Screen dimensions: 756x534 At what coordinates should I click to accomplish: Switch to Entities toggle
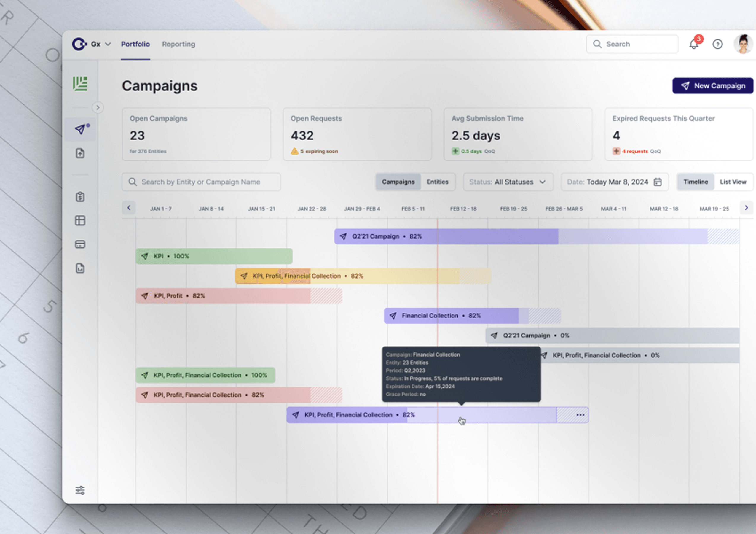pyautogui.click(x=437, y=182)
